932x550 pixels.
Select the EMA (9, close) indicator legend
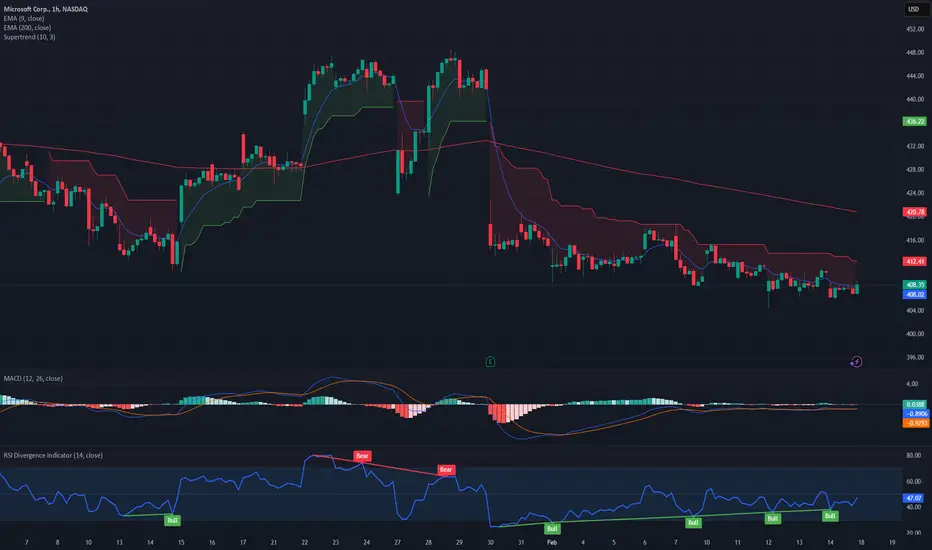tap(24, 18)
